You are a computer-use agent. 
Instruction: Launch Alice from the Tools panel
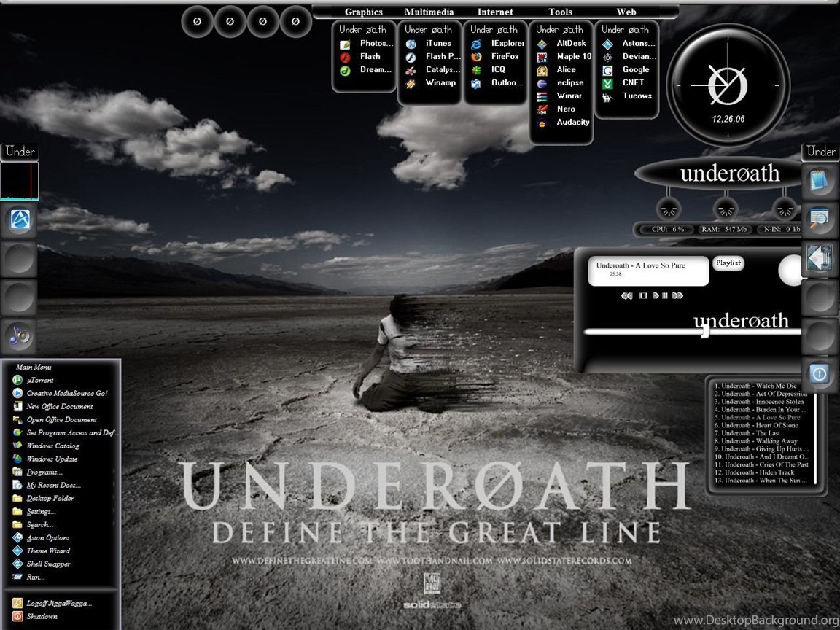point(556,70)
